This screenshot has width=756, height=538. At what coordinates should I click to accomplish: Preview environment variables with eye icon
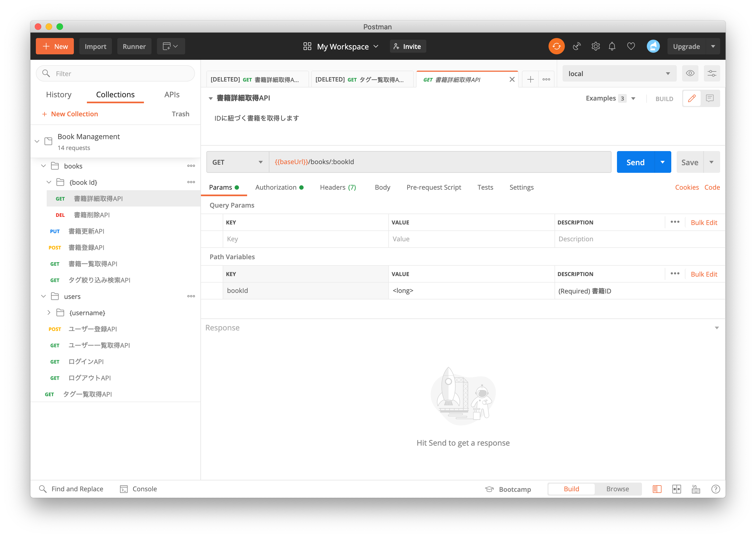[x=691, y=73]
